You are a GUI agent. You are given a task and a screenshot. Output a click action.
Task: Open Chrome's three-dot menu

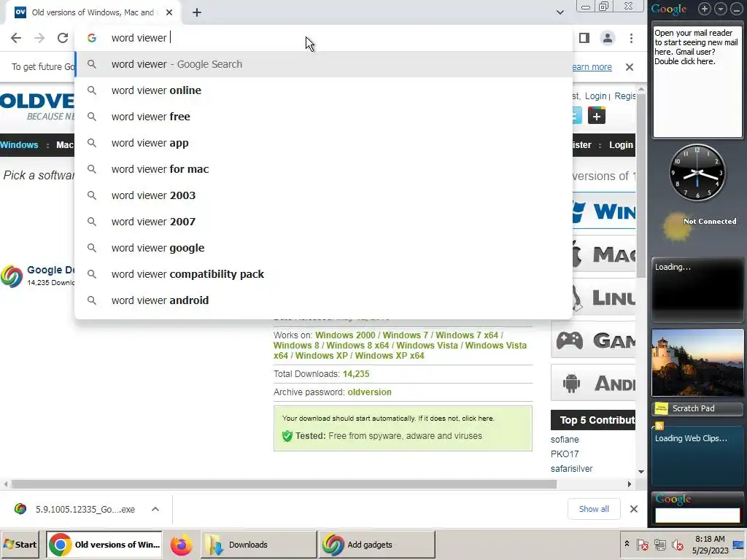631,38
